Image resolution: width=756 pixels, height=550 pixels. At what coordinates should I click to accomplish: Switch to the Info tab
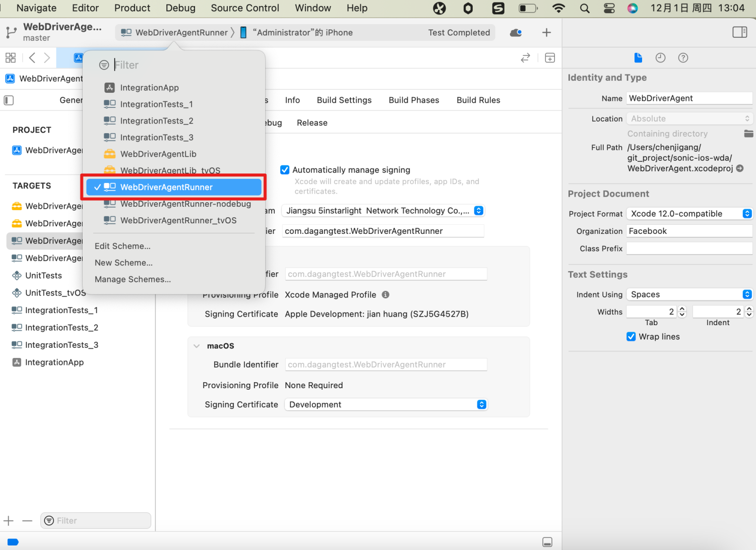(x=292, y=100)
